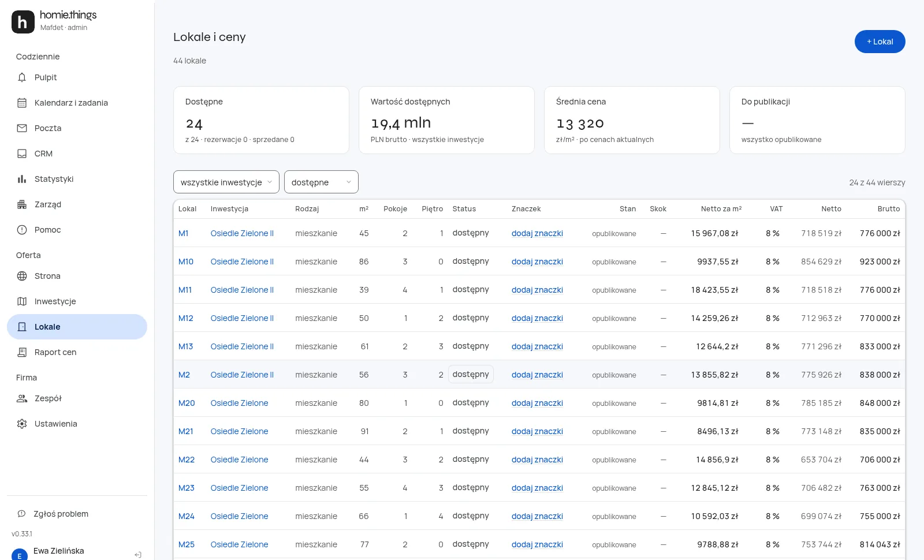Screen dimensions: 924x560
Task: Open status dropdown of lokal M2
Action: coord(471,374)
